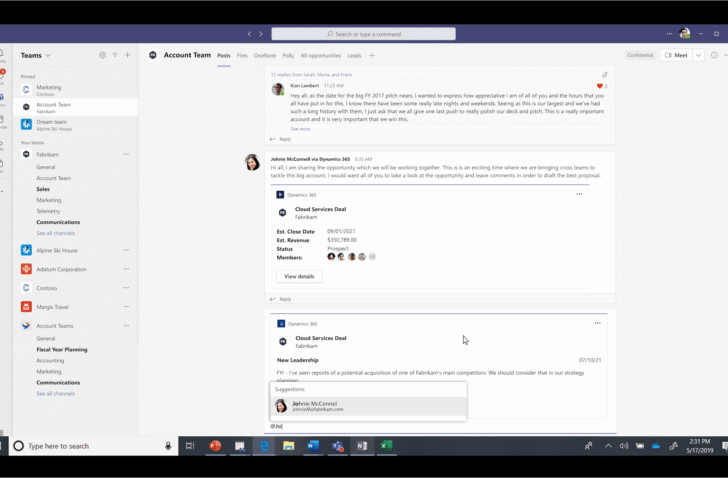Screen dimensions: 728x478
Task: Go back with the left navigation arrow
Action: tap(249, 34)
